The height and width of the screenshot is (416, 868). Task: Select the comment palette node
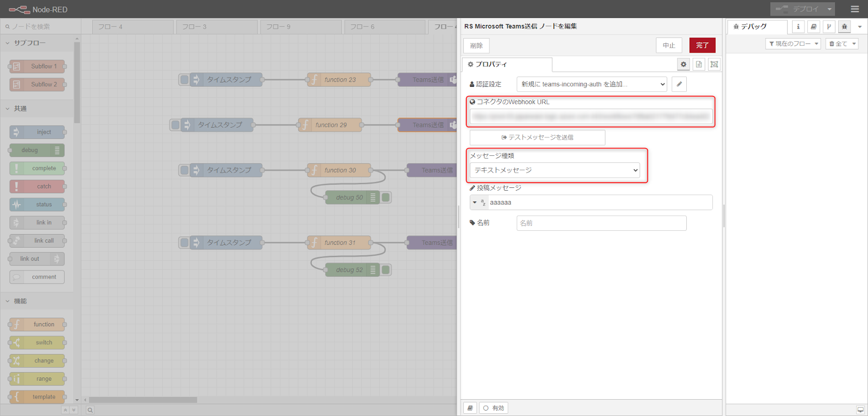coord(37,277)
